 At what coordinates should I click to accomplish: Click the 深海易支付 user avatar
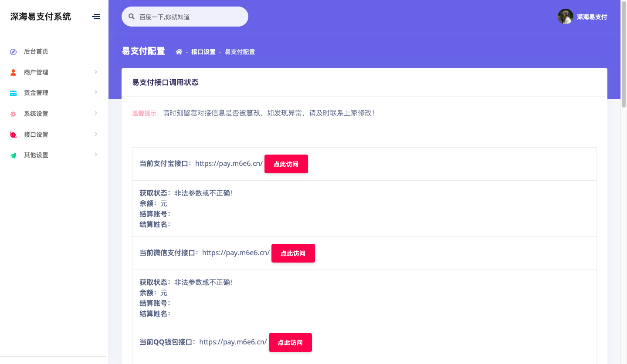[565, 17]
